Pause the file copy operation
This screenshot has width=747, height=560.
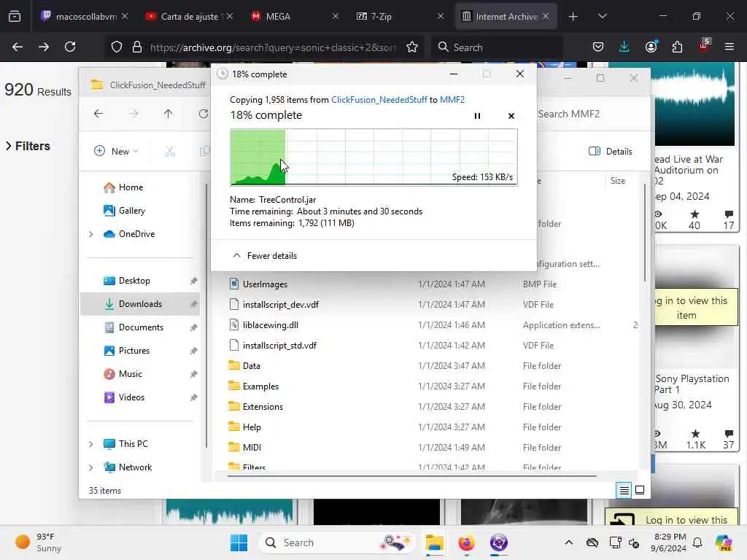[477, 116]
